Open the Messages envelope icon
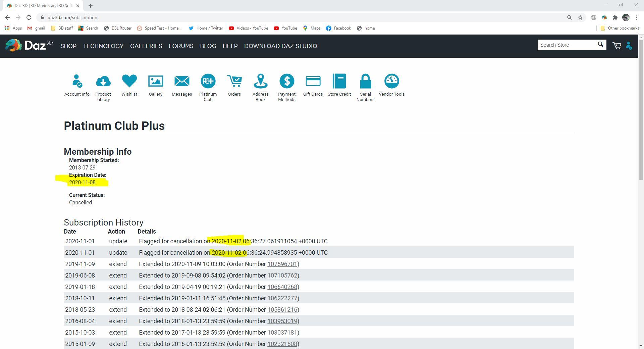The height and width of the screenshot is (349, 644). 182,81
